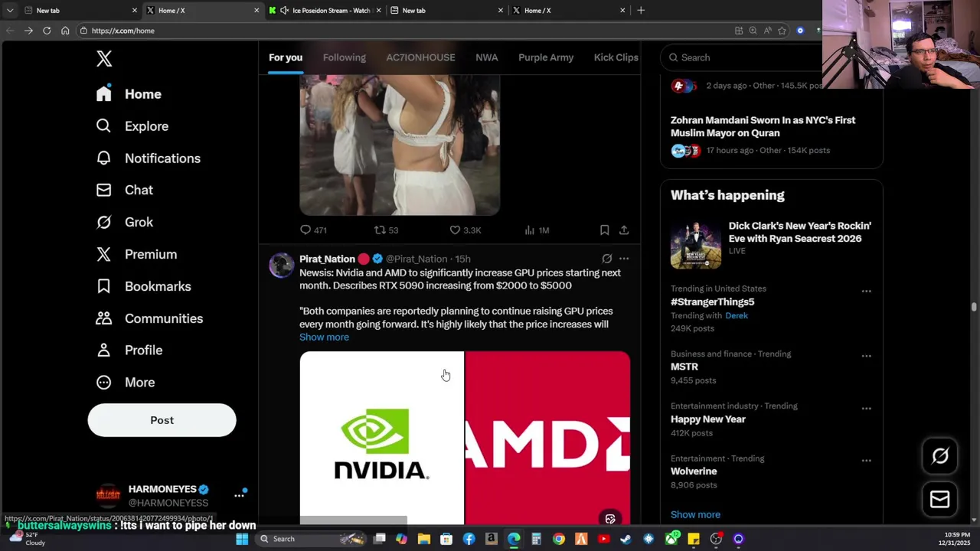
Task: Click the Grok explain icon on Pirat_Nation post
Action: point(606,259)
